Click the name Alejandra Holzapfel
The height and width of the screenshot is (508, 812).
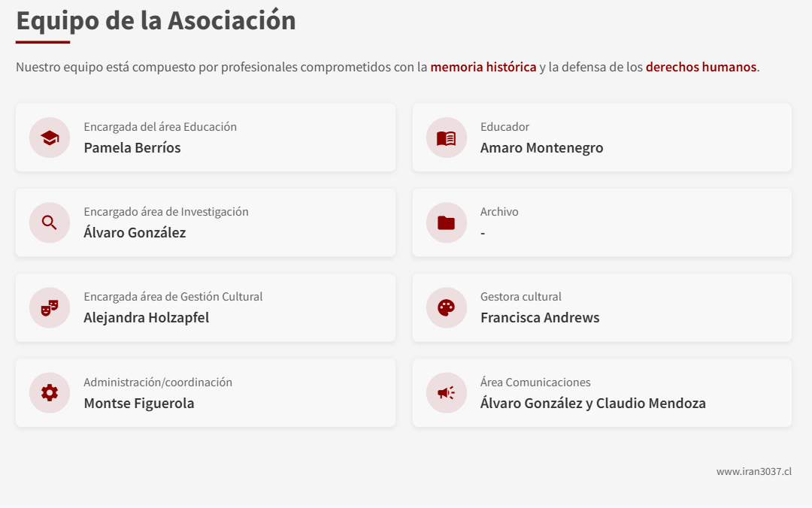[x=147, y=318]
